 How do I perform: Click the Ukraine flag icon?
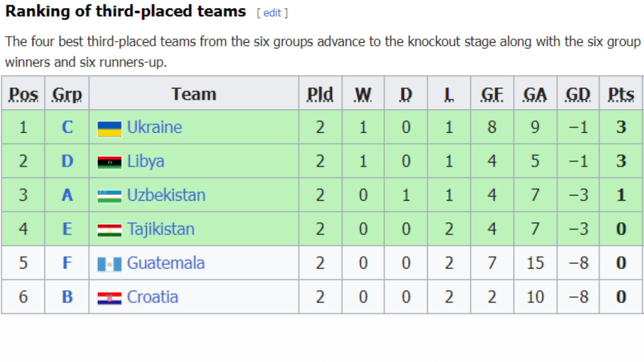[x=109, y=129]
